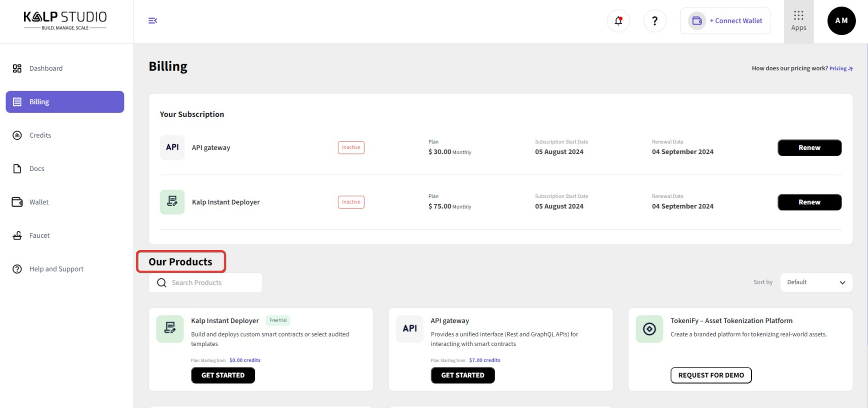Go to Dashboard in the sidebar
The image size is (868, 408).
click(46, 68)
